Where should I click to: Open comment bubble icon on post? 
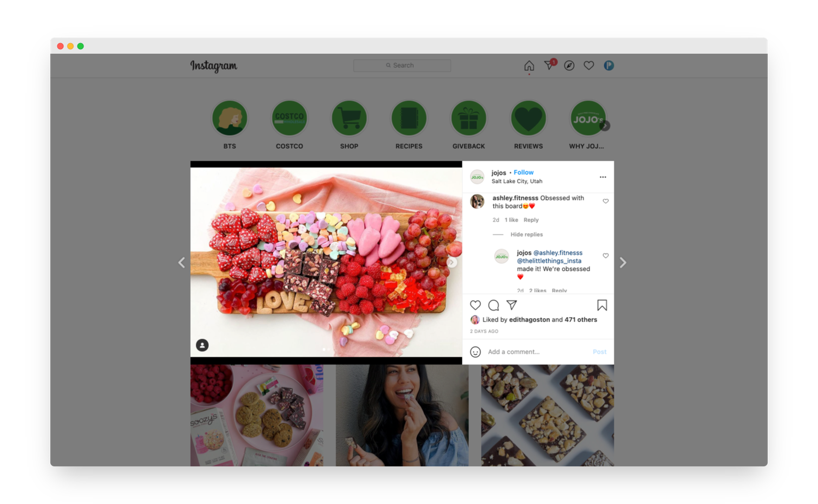point(494,305)
